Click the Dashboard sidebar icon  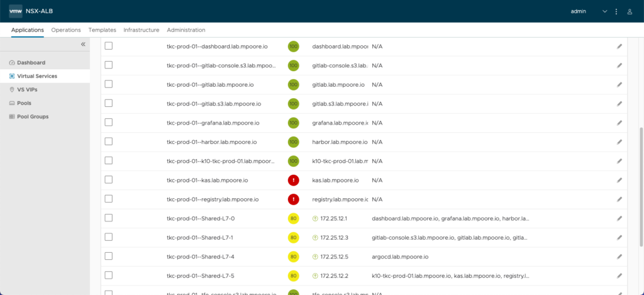tap(12, 62)
